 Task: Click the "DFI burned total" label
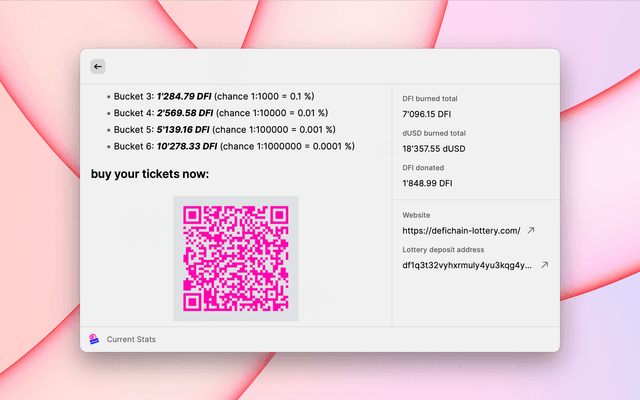pyautogui.click(x=430, y=99)
